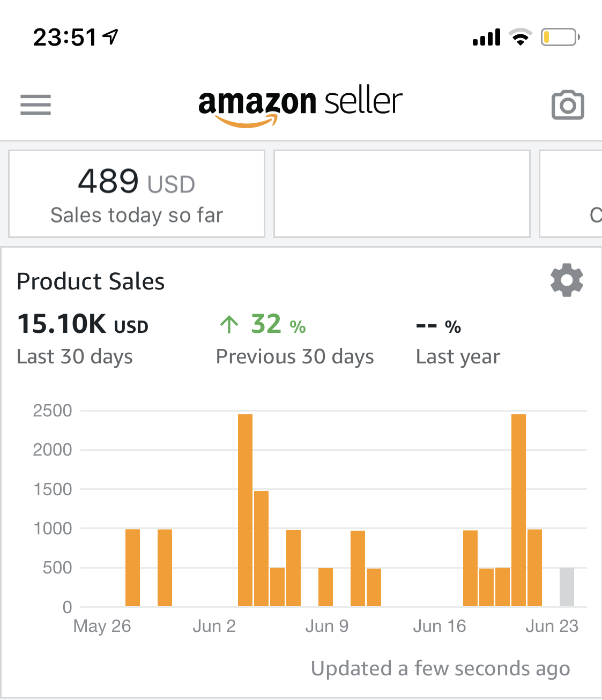Open Product Sales settings gear
The image size is (602, 700).
(x=567, y=280)
